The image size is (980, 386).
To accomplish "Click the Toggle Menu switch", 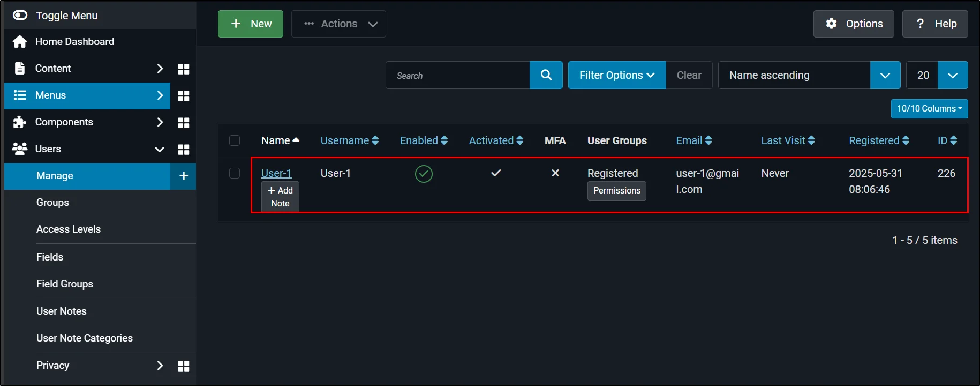I will pyautogui.click(x=20, y=16).
